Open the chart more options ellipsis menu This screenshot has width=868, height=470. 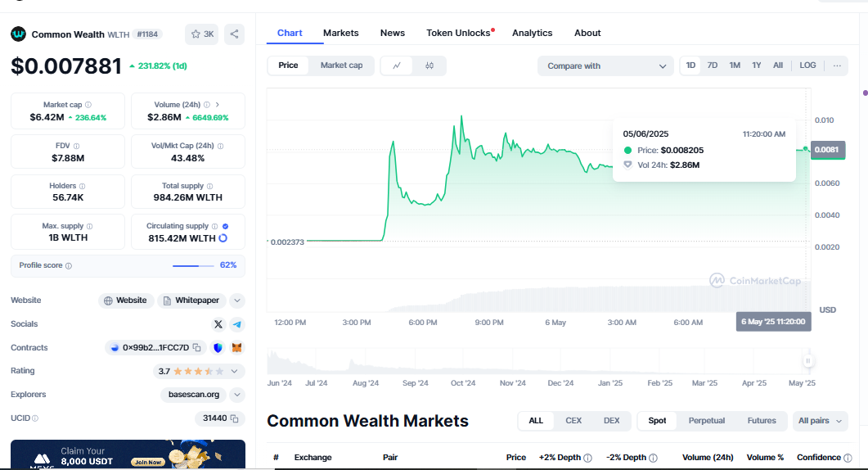tap(837, 66)
